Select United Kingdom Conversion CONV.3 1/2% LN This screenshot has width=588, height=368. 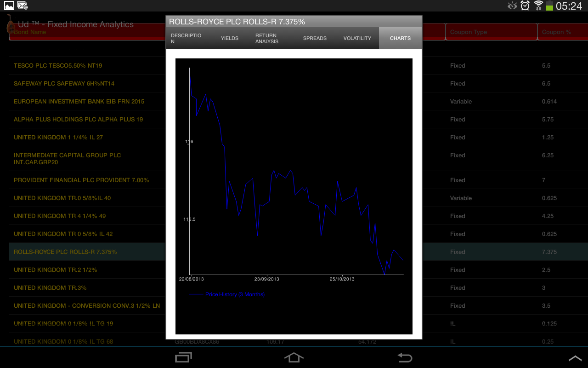click(x=87, y=306)
